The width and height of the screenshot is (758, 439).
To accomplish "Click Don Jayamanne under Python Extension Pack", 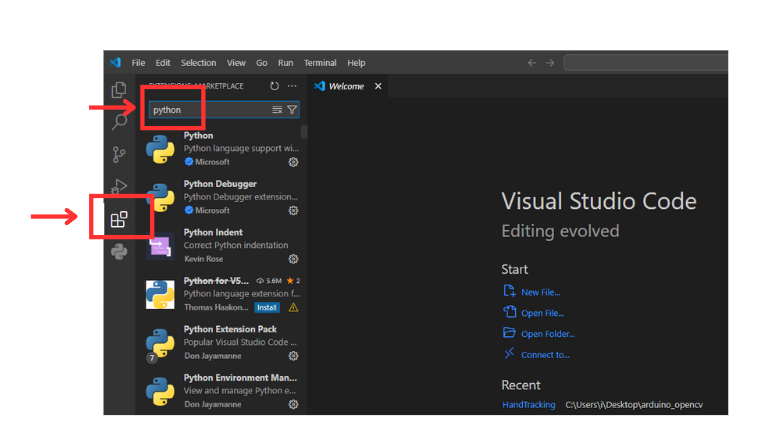I will pos(213,356).
